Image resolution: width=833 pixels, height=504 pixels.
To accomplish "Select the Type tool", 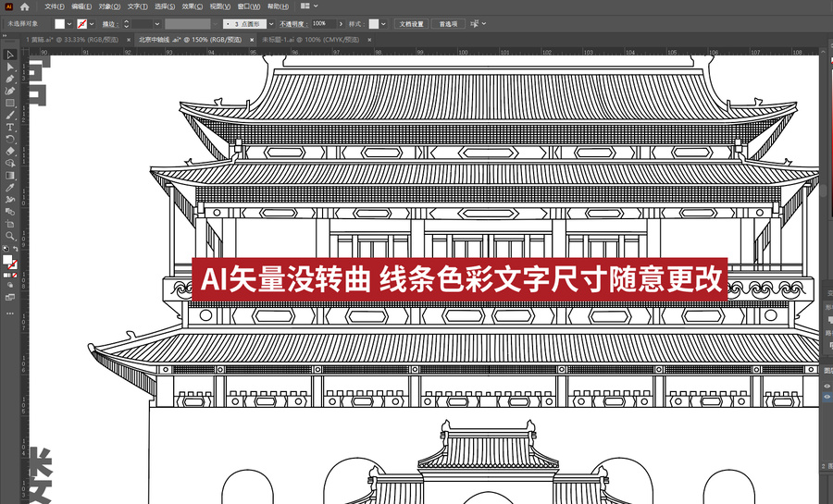I will (9, 128).
